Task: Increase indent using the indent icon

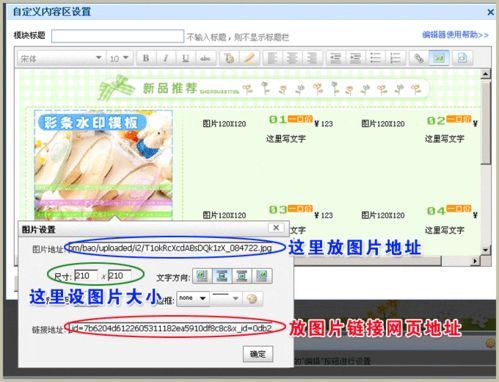Action: [x=355, y=59]
